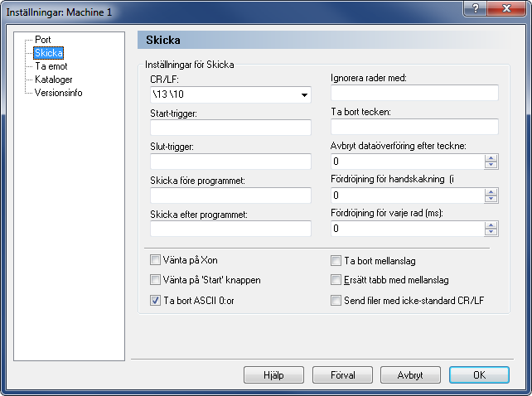The height and width of the screenshot is (396, 532).
Task: Show the Versionsinfo page
Action: [x=58, y=93]
